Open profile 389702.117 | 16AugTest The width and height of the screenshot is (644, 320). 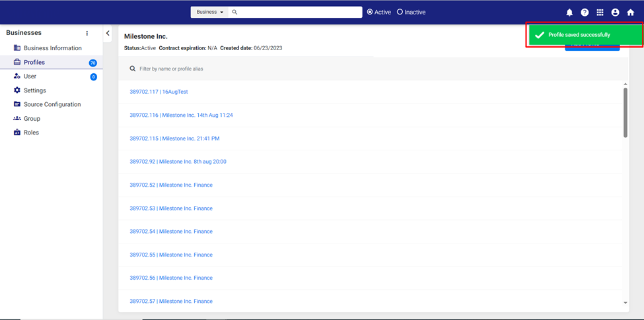pos(159,92)
